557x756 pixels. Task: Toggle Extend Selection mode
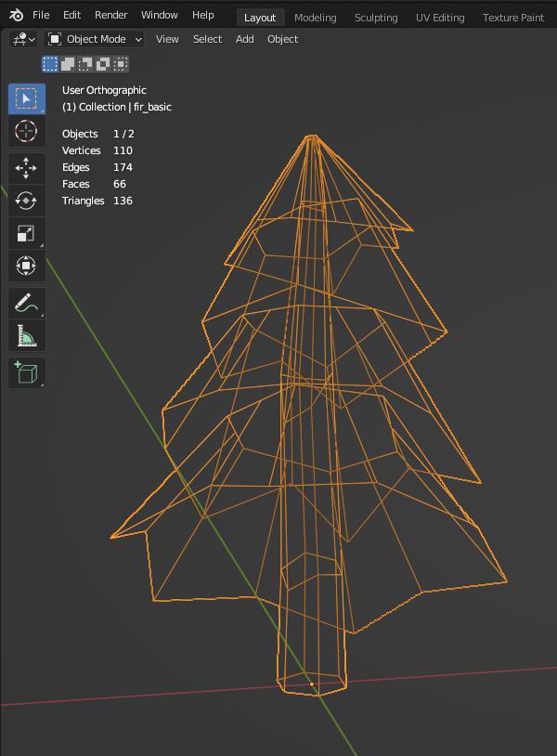68,64
